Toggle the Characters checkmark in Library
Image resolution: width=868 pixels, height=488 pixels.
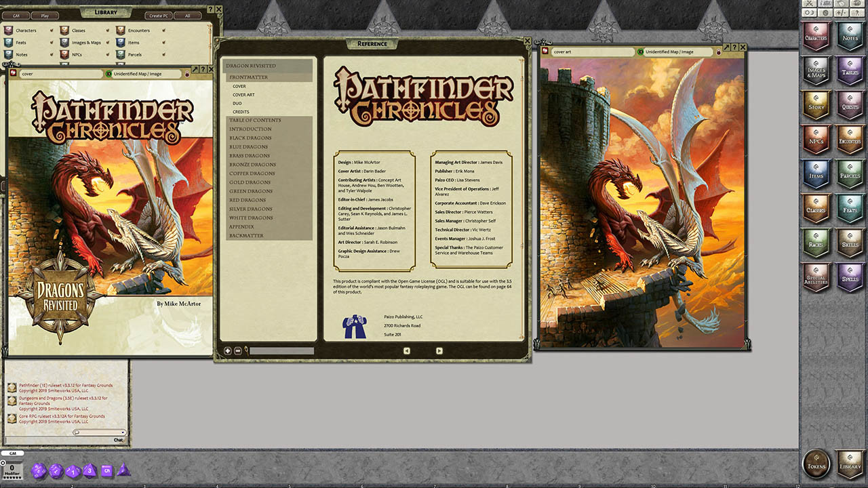coord(50,30)
